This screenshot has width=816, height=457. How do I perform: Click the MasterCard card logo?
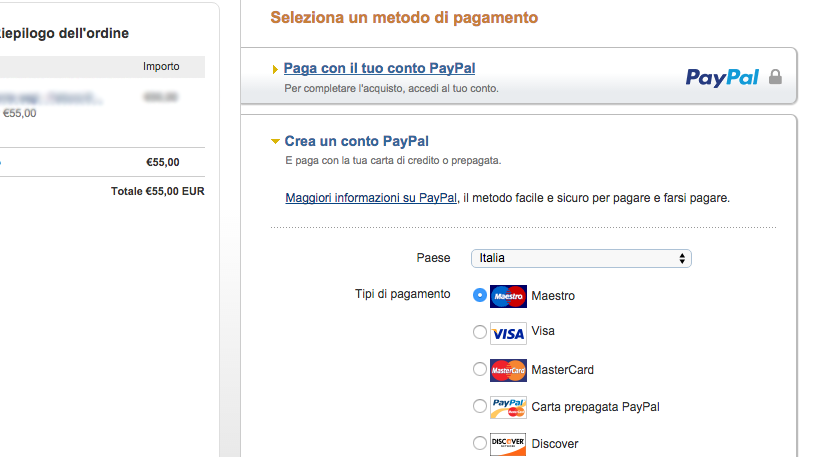point(508,370)
